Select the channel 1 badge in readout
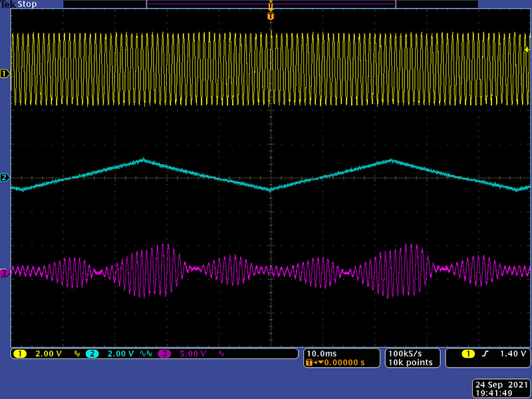This screenshot has height=399, width=532. [x=17, y=354]
